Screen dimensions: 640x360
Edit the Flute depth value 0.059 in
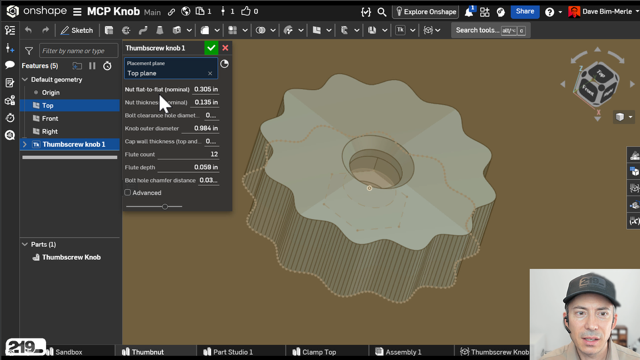point(188,167)
